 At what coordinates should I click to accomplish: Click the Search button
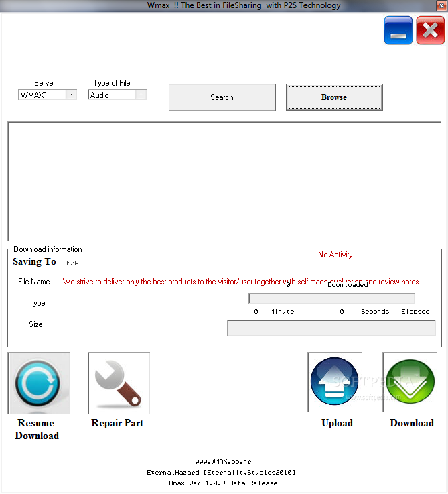pos(222,97)
